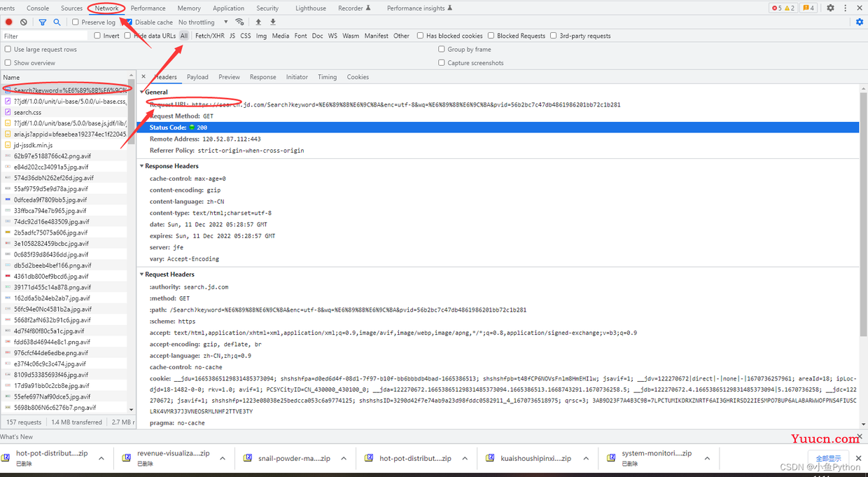Viewport: 868px width, 477px height.
Task: Enable the Show overview checkbox
Action: pyautogui.click(x=8, y=62)
